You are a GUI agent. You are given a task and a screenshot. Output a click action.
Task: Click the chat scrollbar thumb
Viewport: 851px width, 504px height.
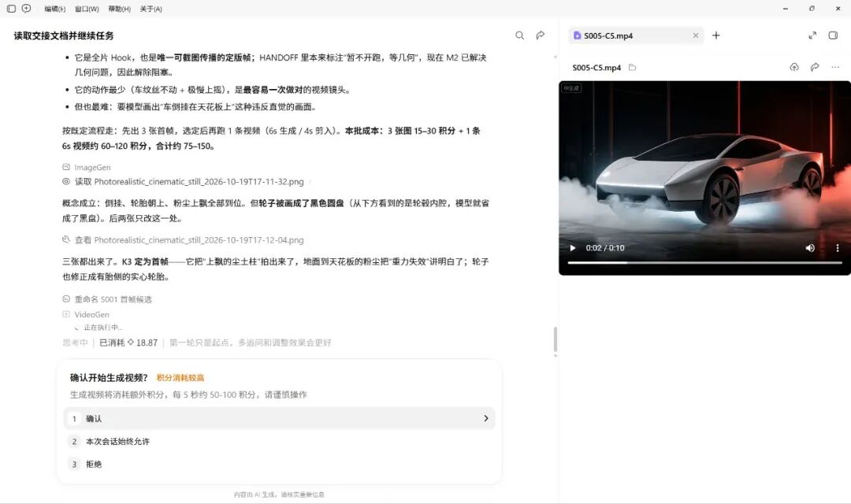(555, 339)
